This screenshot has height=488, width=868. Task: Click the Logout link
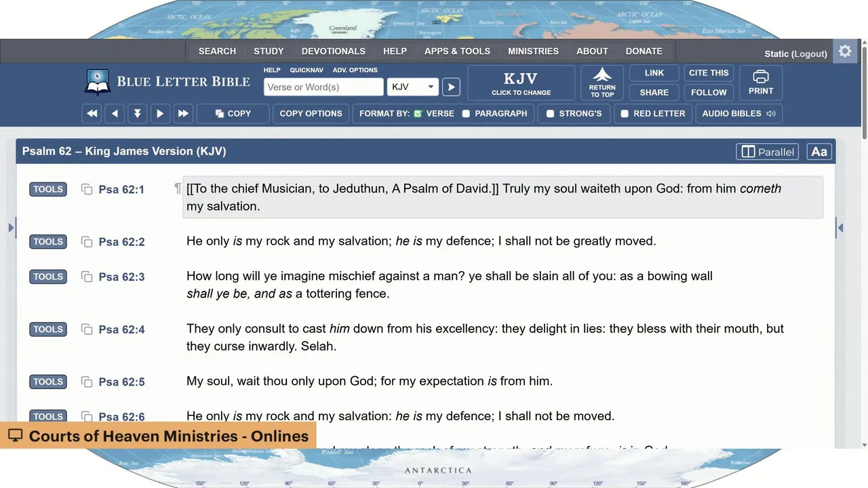point(808,54)
